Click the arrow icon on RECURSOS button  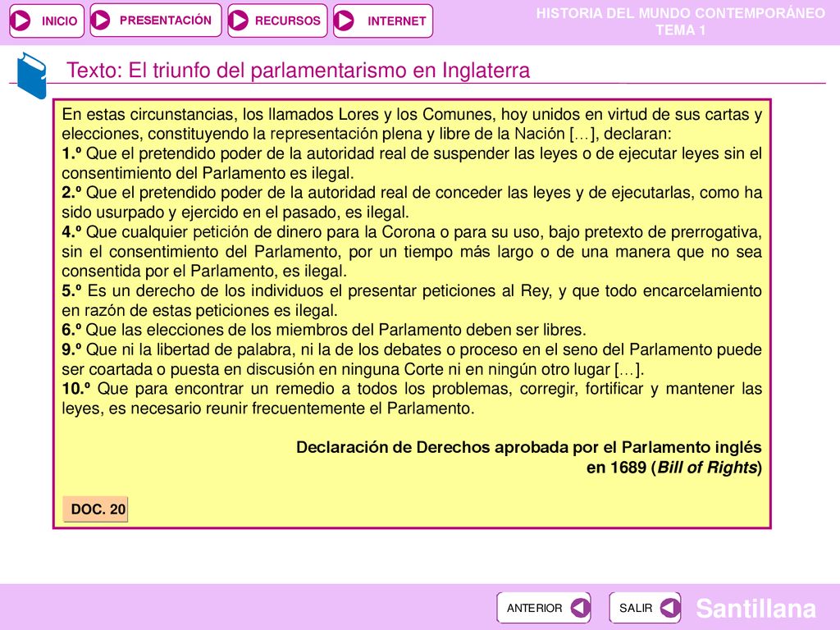239,21
